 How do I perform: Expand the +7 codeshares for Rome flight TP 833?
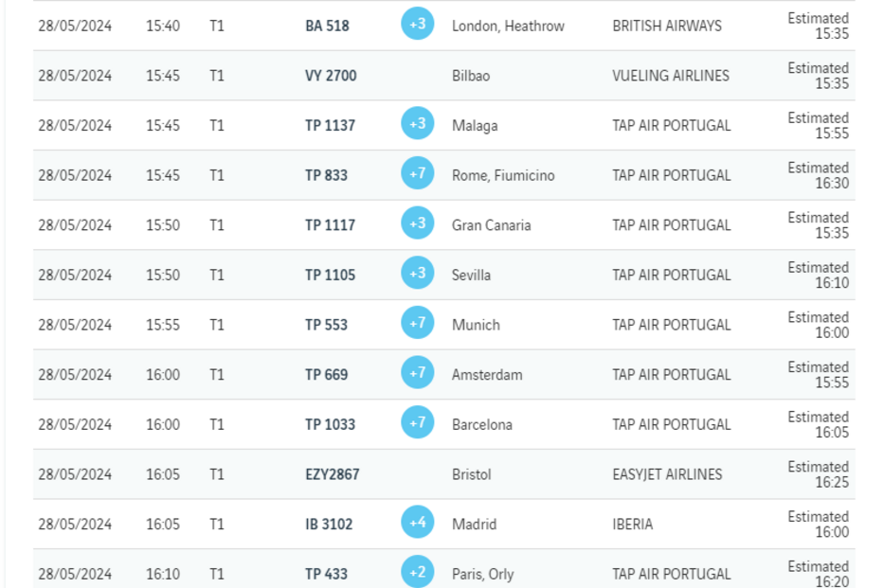coord(418,173)
